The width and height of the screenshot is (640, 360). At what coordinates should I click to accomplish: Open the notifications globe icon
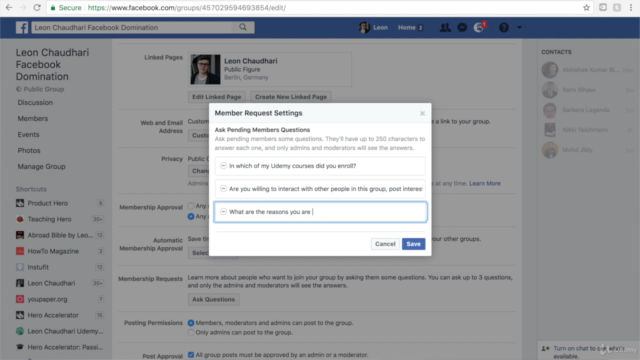pos(479,27)
